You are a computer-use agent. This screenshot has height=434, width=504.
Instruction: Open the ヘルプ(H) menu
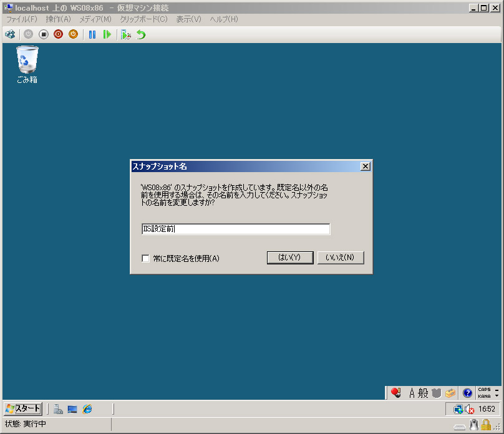tap(224, 19)
